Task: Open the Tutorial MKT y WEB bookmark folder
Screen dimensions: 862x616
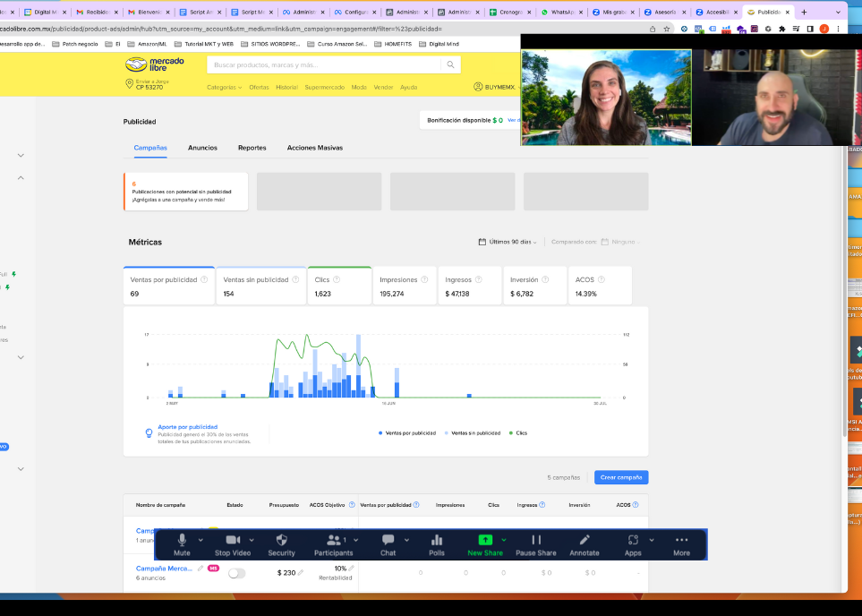Action: point(204,44)
